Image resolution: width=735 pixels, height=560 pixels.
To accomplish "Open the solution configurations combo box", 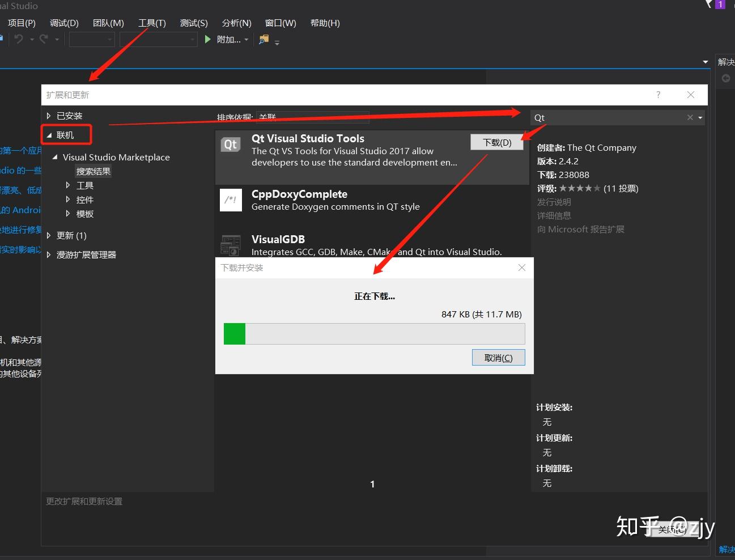I will coord(92,40).
